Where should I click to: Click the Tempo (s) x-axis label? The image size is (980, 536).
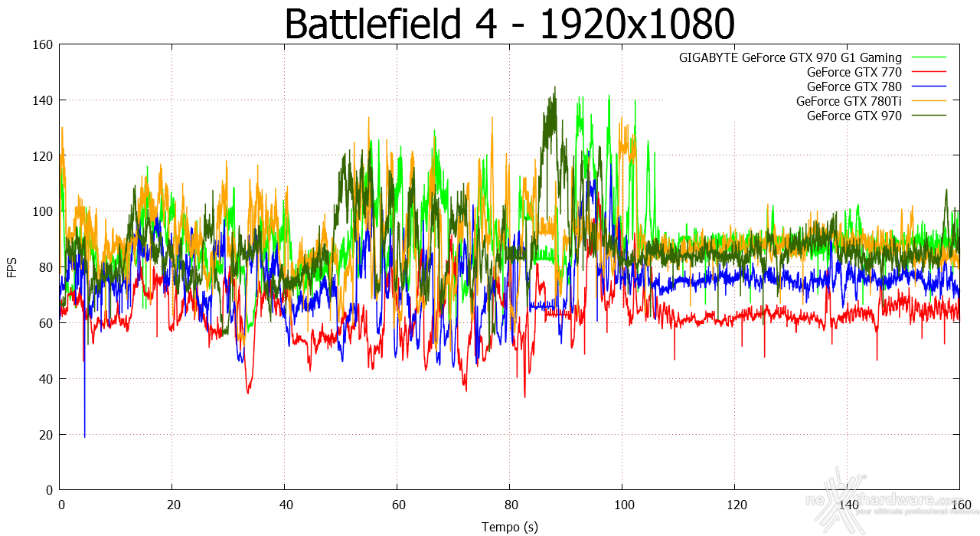pyautogui.click(x=510, y=527)
